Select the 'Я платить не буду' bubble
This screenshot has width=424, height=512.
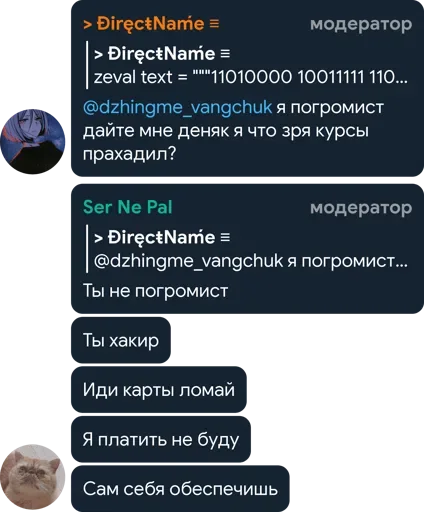point(161,439)
